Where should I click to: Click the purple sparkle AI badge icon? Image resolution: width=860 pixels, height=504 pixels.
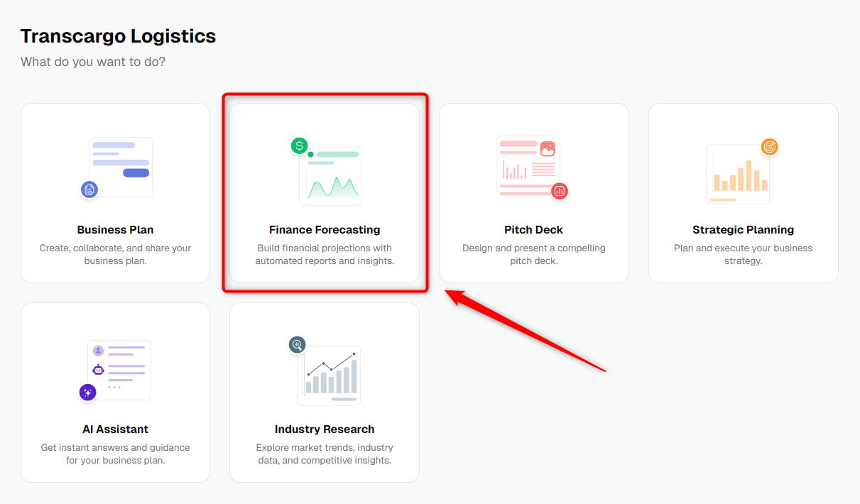pos(88,392)
